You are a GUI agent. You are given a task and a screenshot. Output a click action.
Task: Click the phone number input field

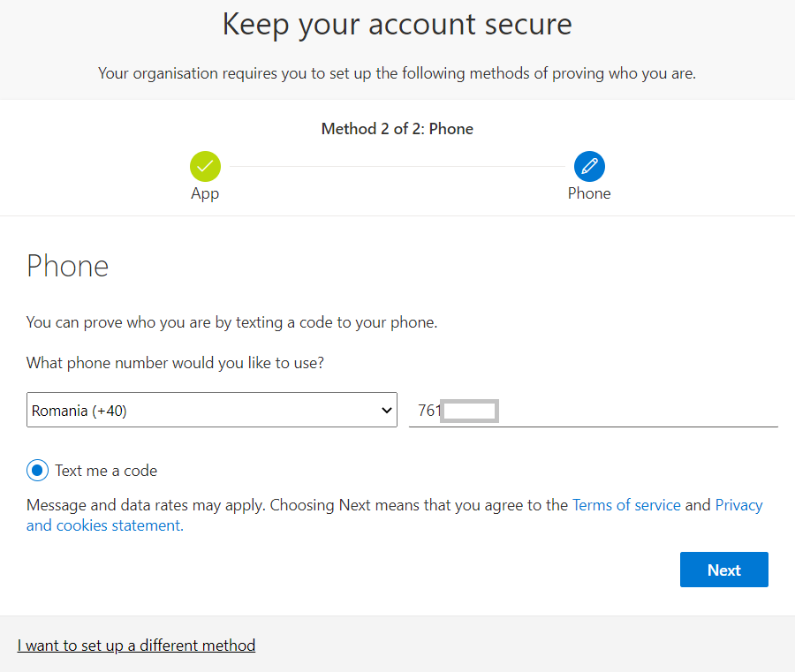[594, 410]
